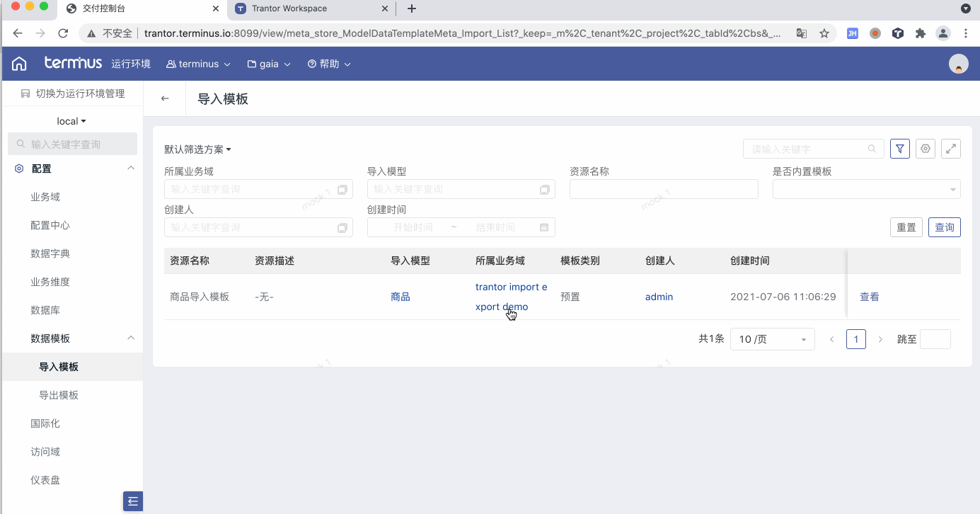Toggle the filter funnel icon
980x514 pixels.
click(899, 149)
